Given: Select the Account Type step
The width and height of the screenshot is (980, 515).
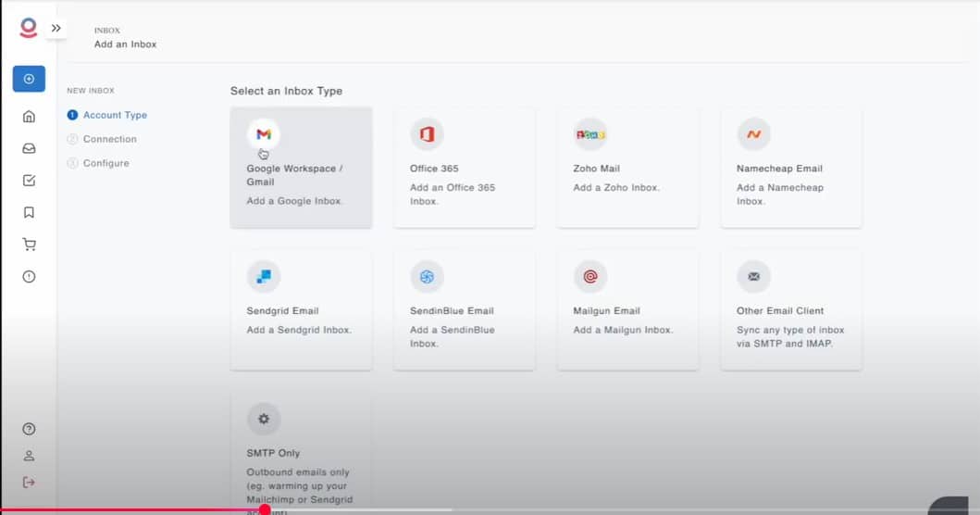Looking at the screenshot, I should pos(106,115).
